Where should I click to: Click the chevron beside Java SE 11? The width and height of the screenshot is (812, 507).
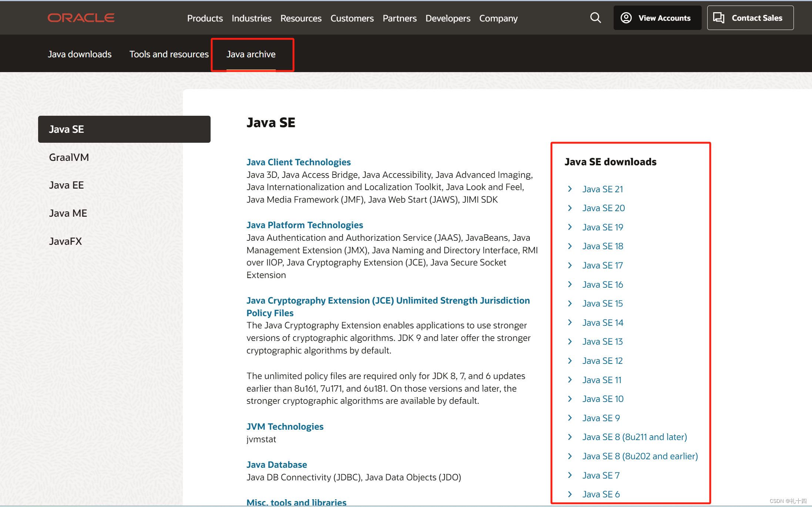(x=570, y=380)
